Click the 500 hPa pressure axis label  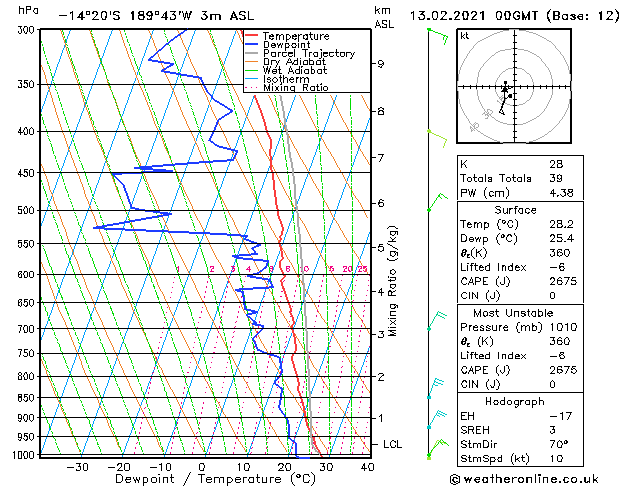26,210
